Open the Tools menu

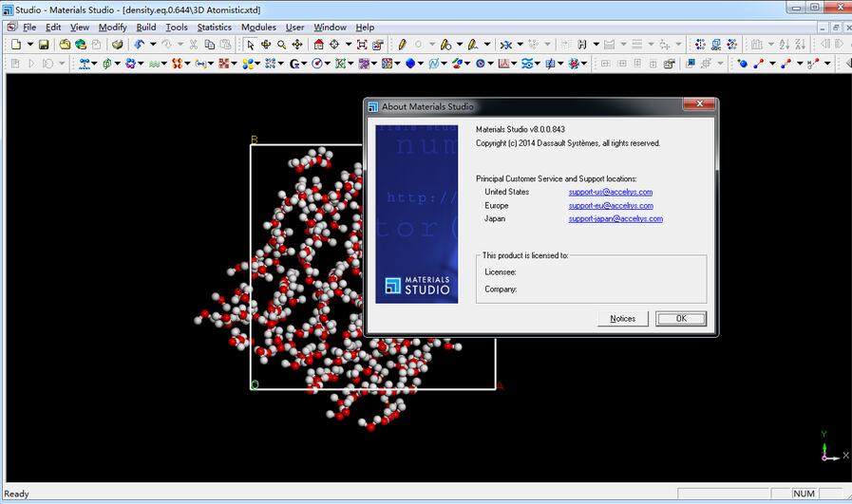click(177, 28)
